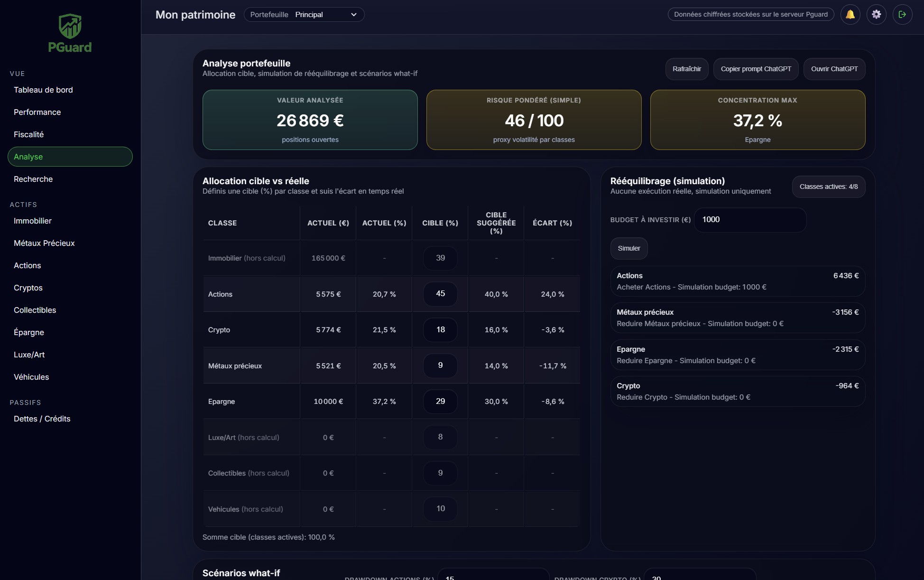Image resolution: width=924 pixels, height=580 pixels.
Task: View Dettes / Crédits under Passifs
Action: click(42, 419)
